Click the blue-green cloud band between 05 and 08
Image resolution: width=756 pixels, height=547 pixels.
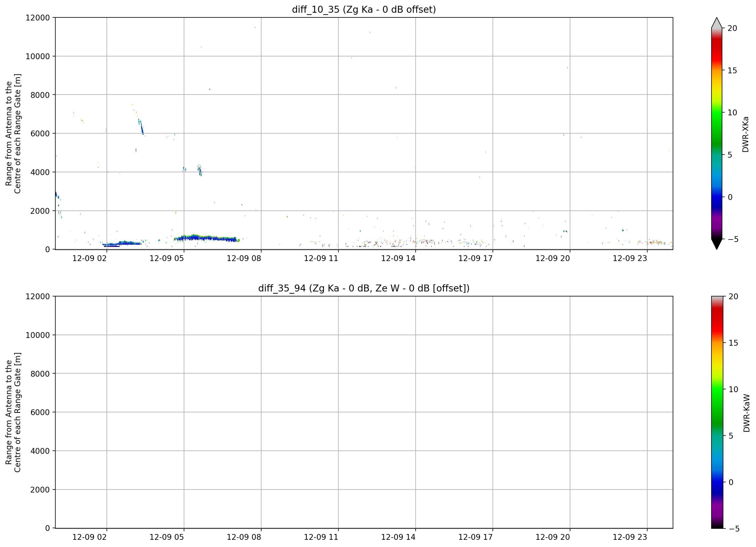pos(207,238)
